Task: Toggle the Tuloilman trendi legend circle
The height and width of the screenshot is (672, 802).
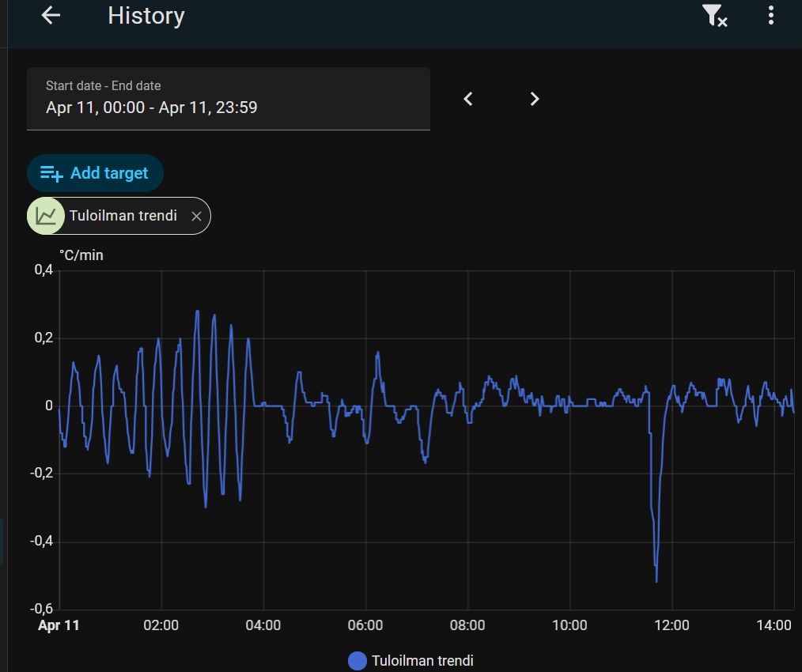Action: pos(357,661)
